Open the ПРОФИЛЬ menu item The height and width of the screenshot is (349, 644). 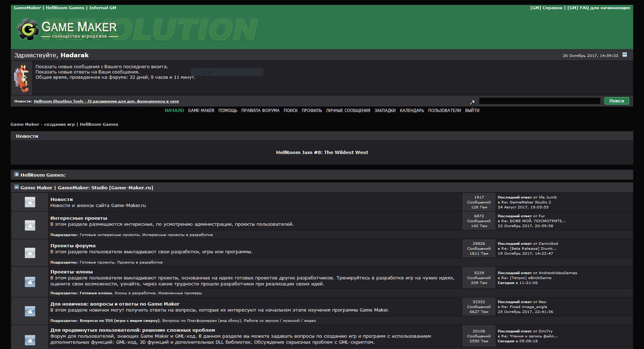[x=312, y=111]
